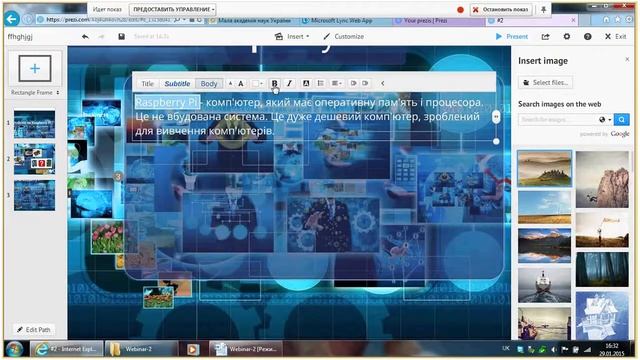
Task: Pick the dark forest image
Action: point(602,269)
